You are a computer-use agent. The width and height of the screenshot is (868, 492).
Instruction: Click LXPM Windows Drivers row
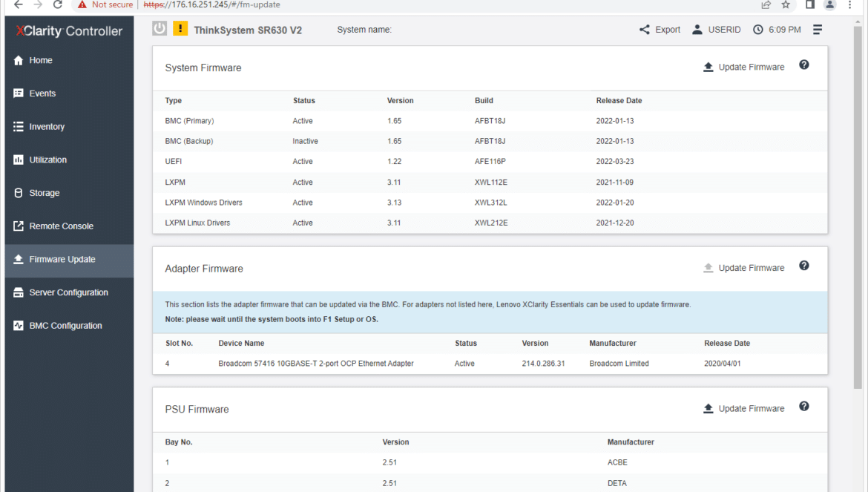[x=490, y=203]
